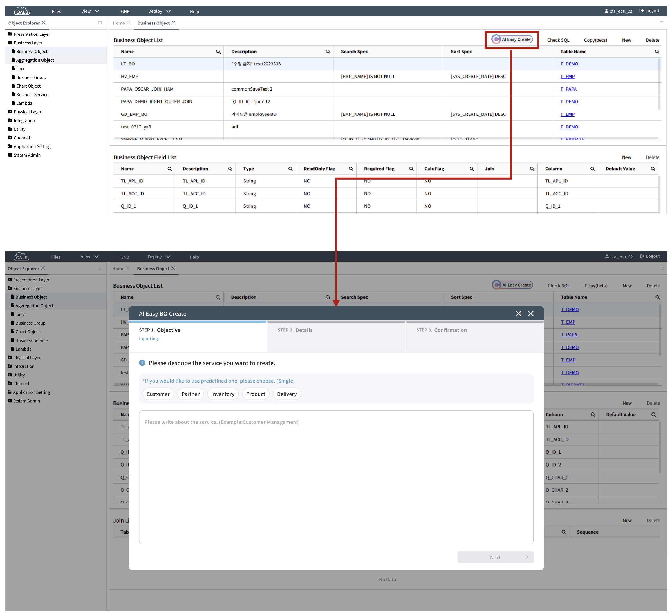
Task: Click the info icon beside describe-service prompt
Action: (x=142, y=363)
